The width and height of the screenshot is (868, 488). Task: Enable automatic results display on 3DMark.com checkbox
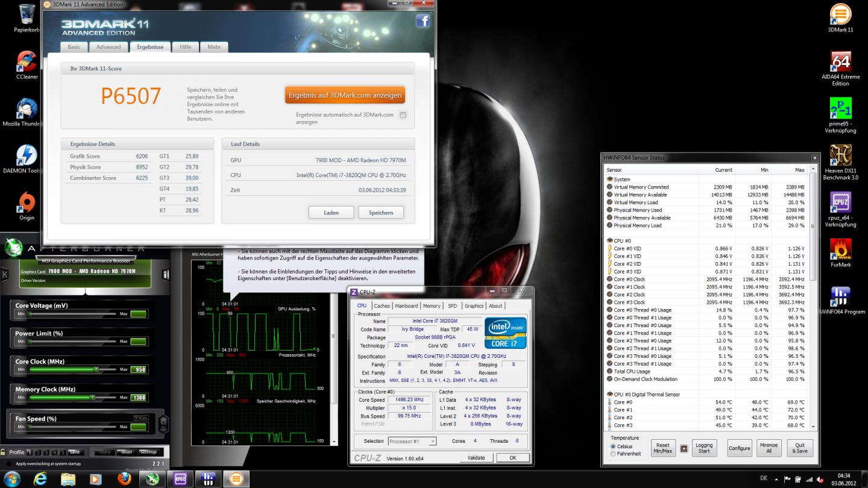pos(403,115)
